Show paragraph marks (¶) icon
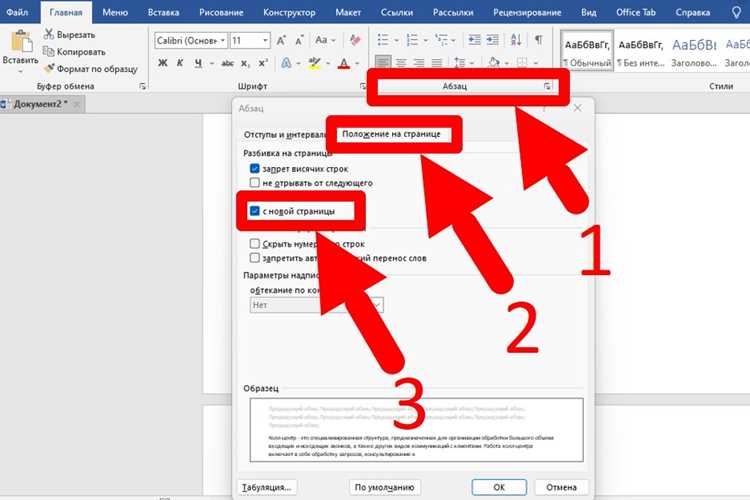The width and height of the screenshot is (750, 500). [539, 40]
